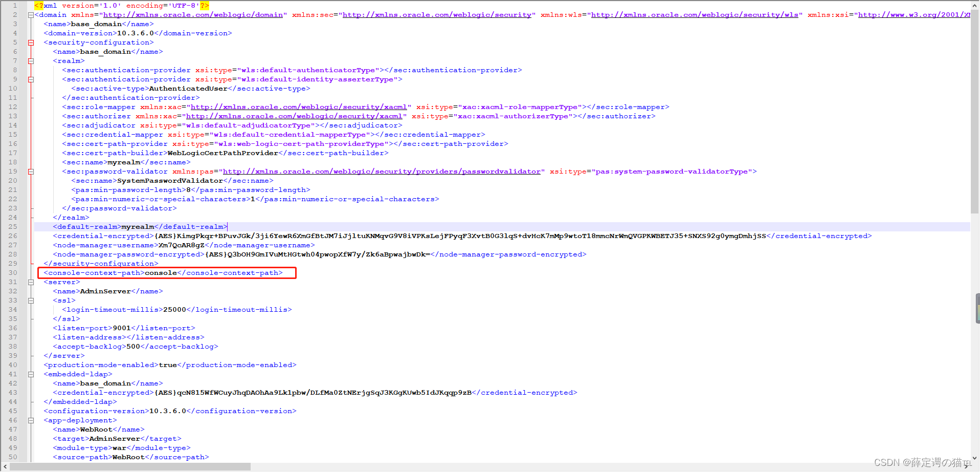Click the min-numeric-or-special-characters value 1
Screen dimensions: 980x472
click(253, 199)
